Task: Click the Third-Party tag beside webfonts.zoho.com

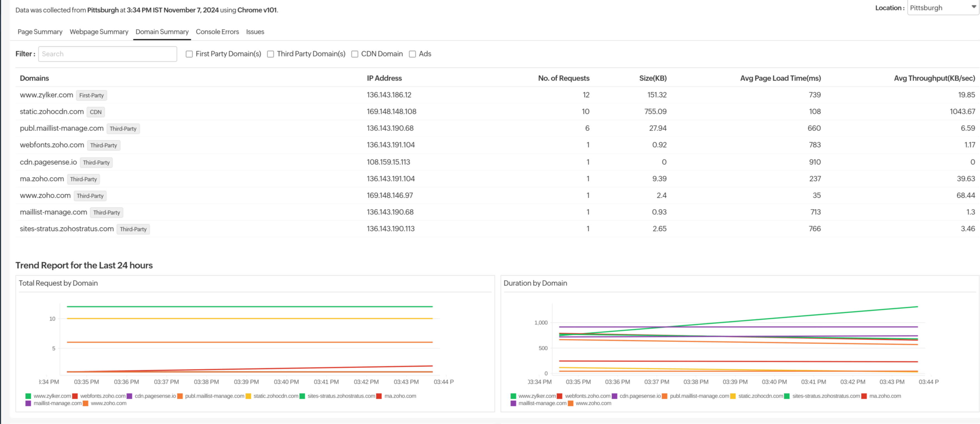Action: [103, 145]
